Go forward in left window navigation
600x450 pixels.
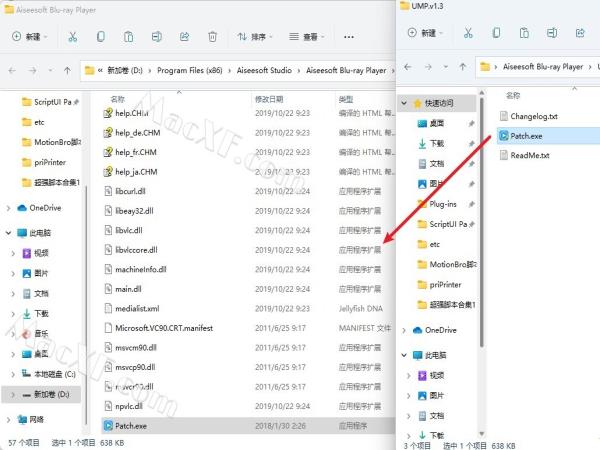(x=33, y=70)
